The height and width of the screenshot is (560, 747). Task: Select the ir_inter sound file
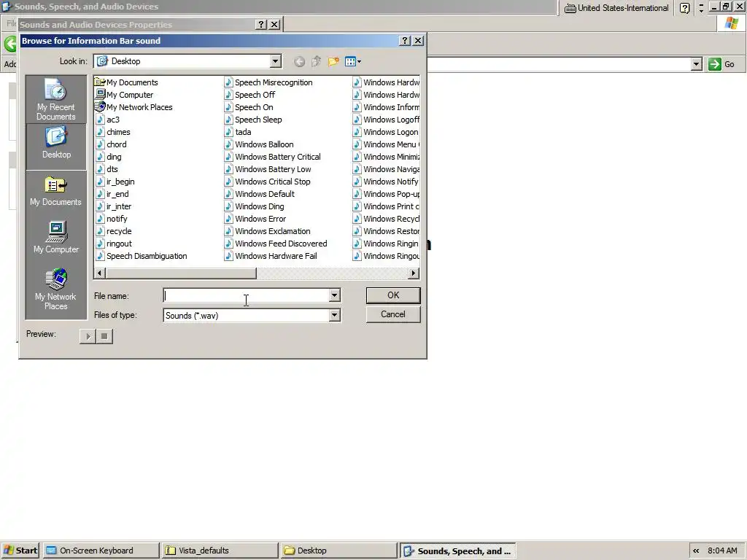click(113, 206)
